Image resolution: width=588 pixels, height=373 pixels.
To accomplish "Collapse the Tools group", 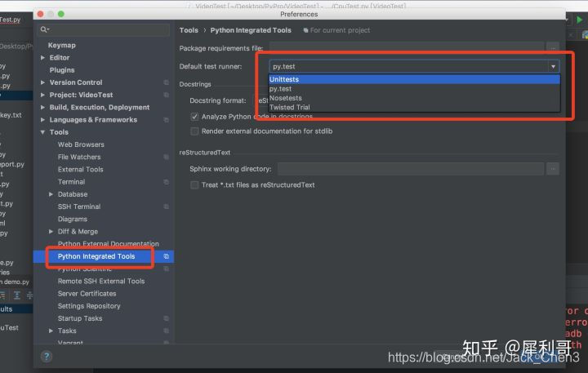I will click(x=42, y=132).
